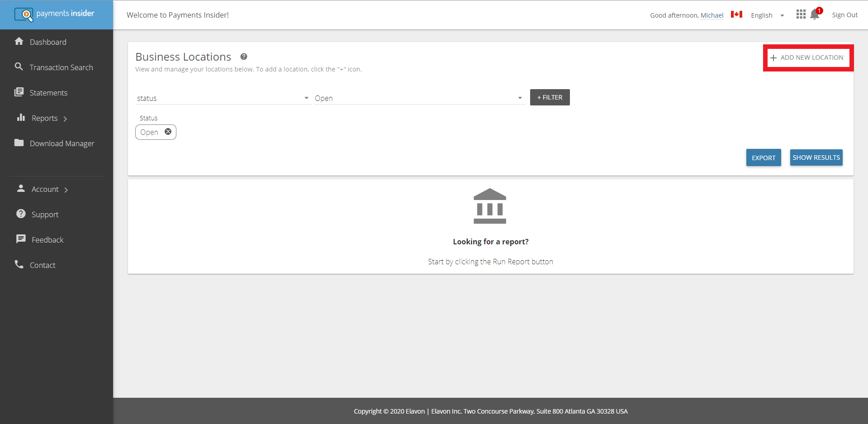Click the Business Locations help icon

244,57
